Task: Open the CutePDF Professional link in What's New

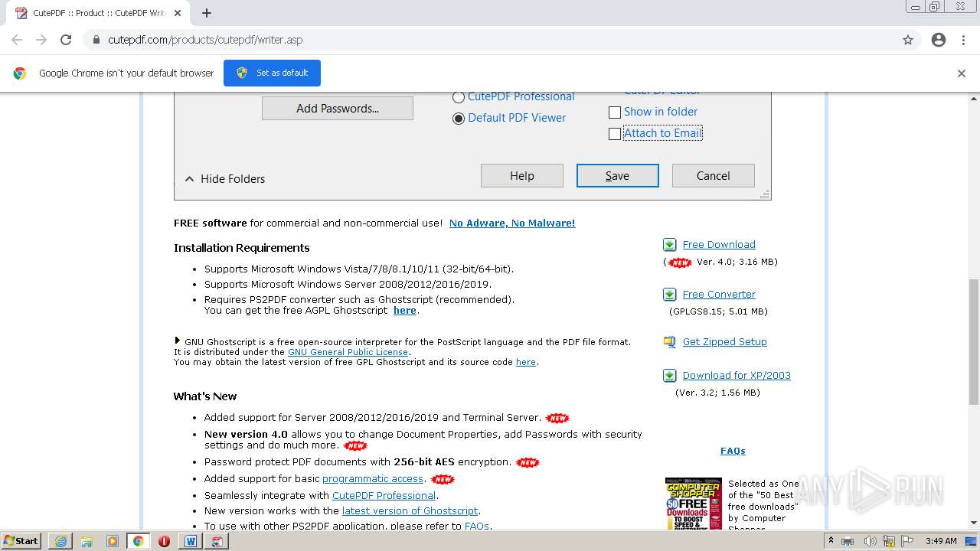Action: (384, 496)
